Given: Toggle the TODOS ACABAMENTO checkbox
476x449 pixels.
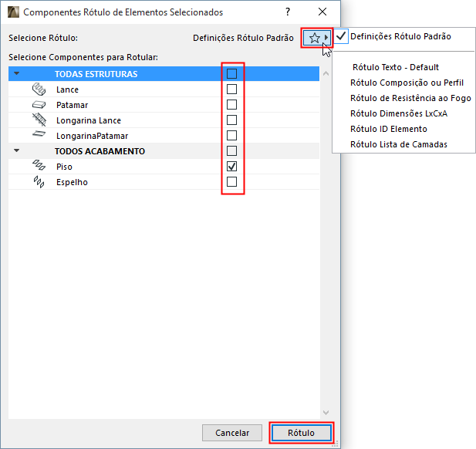Looking at the screenshot, I should coord(232,151).
